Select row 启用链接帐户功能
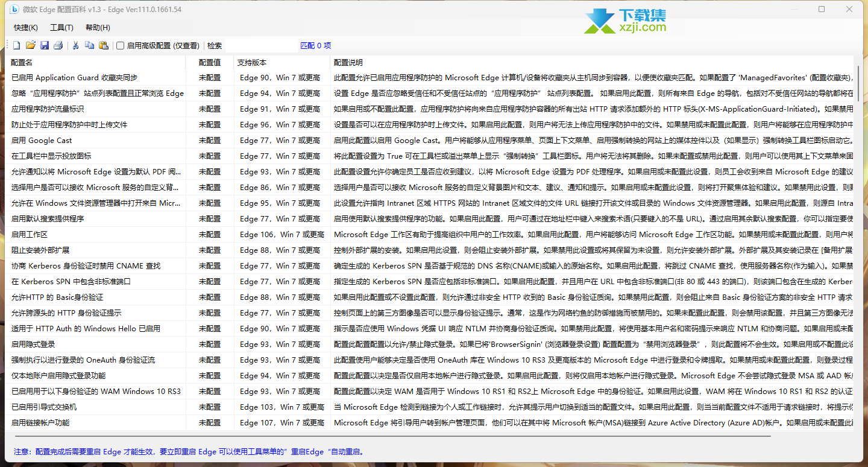868x467 pixels. (x=430, y=422)
